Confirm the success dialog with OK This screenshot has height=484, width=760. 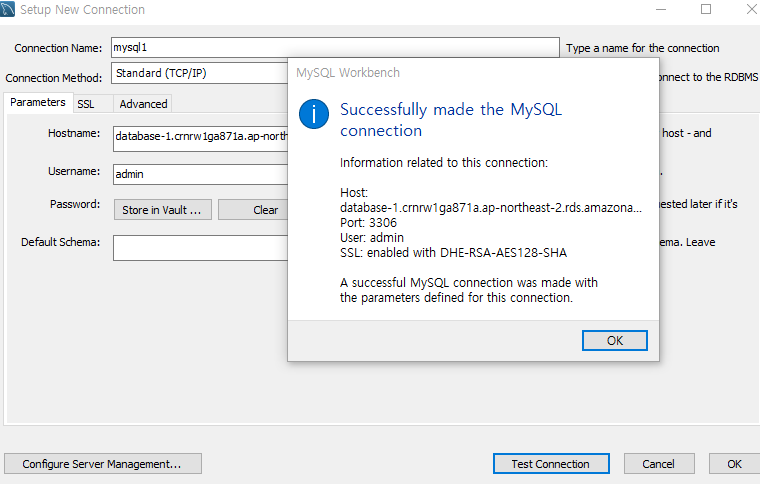point(615,341)
